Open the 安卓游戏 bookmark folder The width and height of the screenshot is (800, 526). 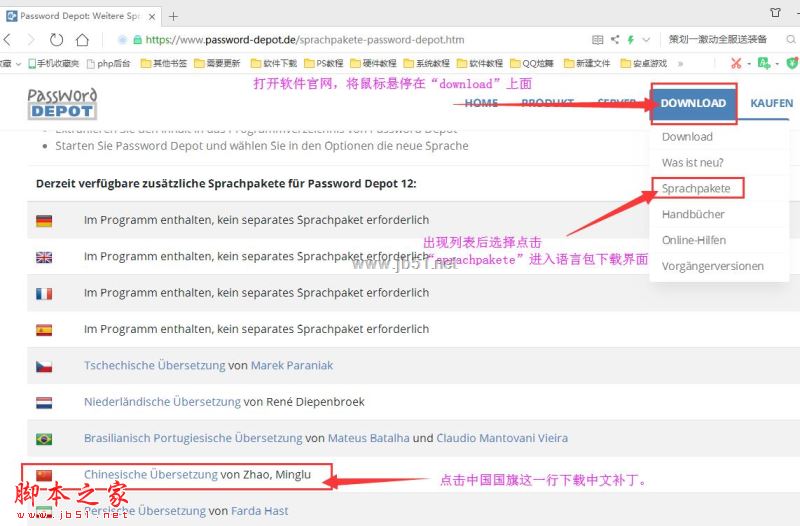(x=643, y=63)
